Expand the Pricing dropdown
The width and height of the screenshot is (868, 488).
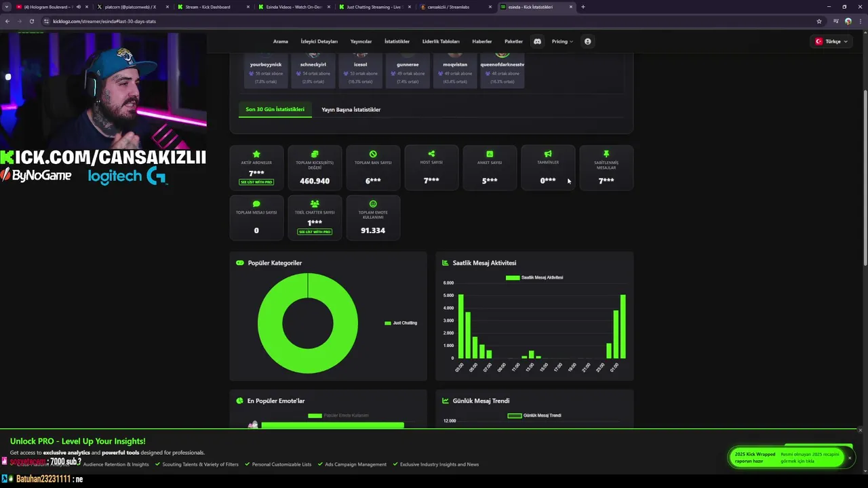tap(562, 41)
